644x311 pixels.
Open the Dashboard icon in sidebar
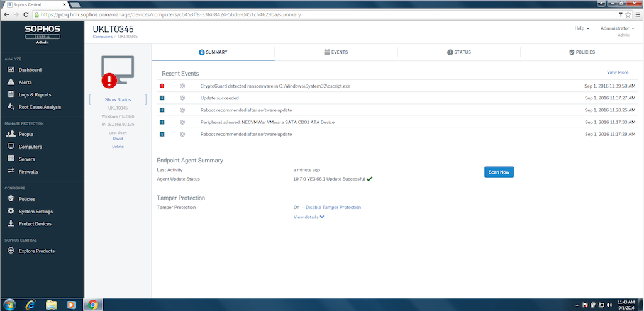[x=11, y=69]
